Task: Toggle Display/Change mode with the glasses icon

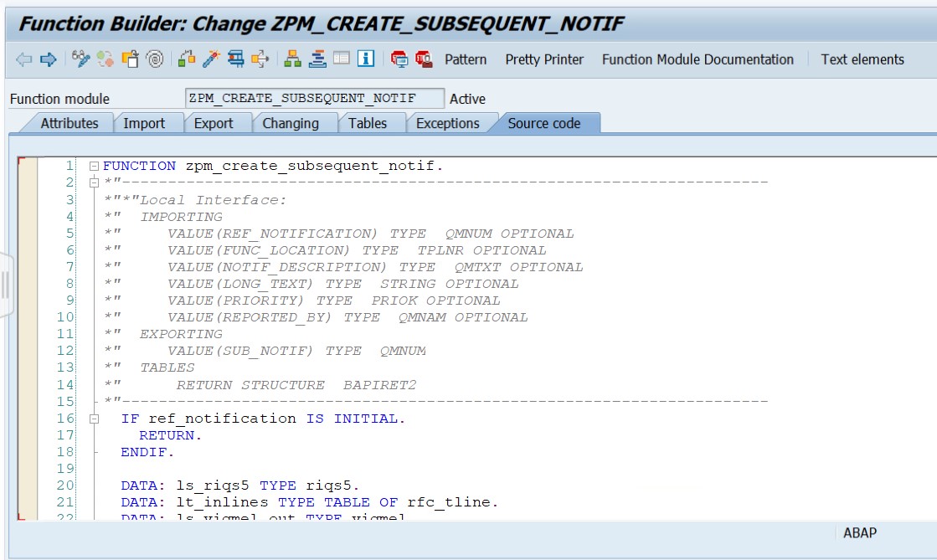Action: tap(81, 59)
